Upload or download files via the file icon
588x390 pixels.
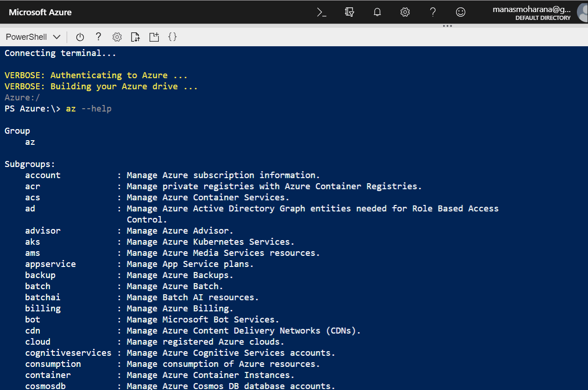click(x=135, y=37)
